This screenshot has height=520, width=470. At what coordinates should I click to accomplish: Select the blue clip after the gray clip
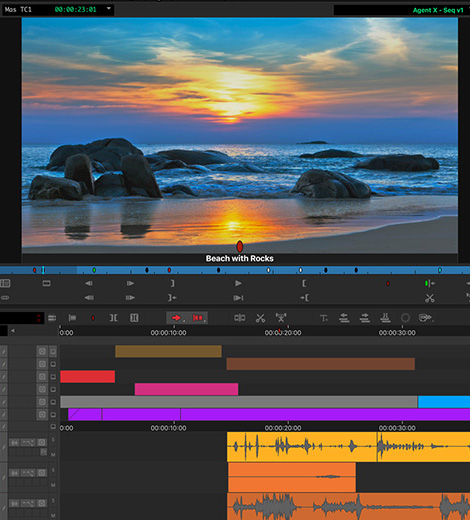tap(444, 402)
